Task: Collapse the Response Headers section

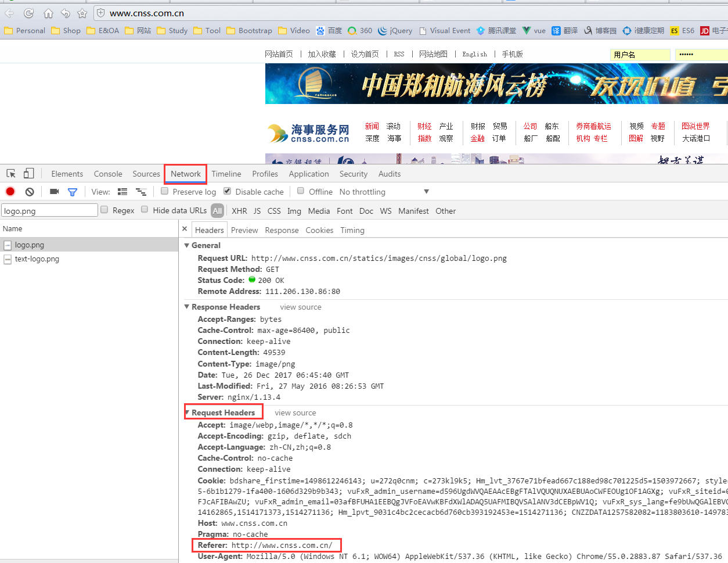Action: point(187,307)
